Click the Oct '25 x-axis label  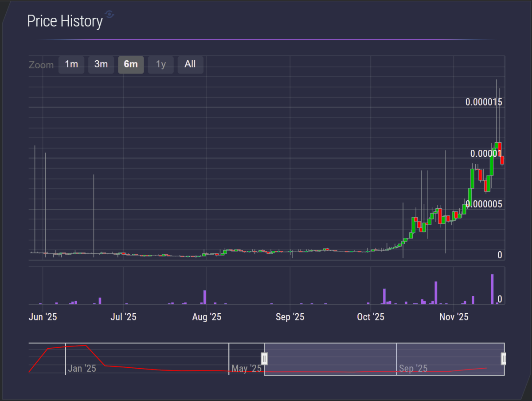(x=371, y=317)
